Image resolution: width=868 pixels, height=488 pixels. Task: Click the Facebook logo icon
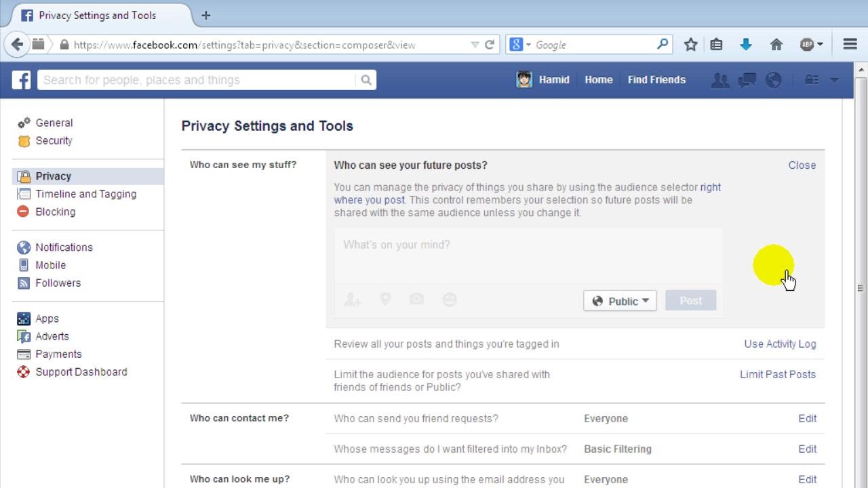click(21, 80)
